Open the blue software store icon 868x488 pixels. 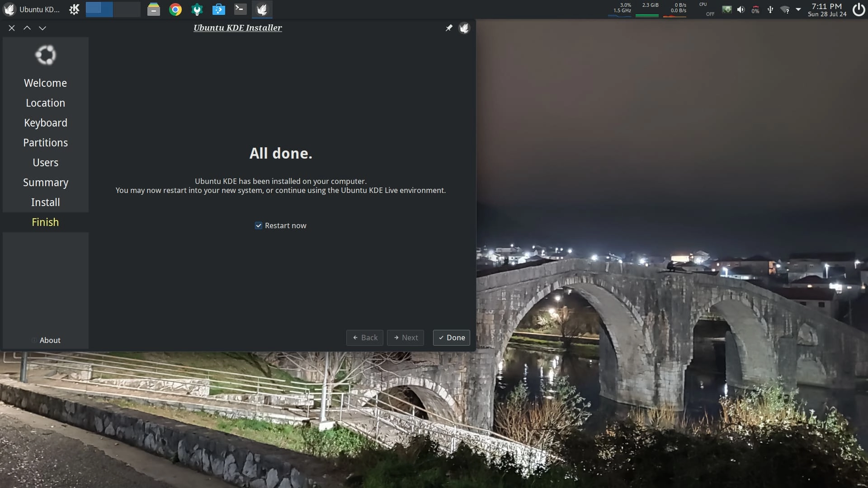point(219,9)
